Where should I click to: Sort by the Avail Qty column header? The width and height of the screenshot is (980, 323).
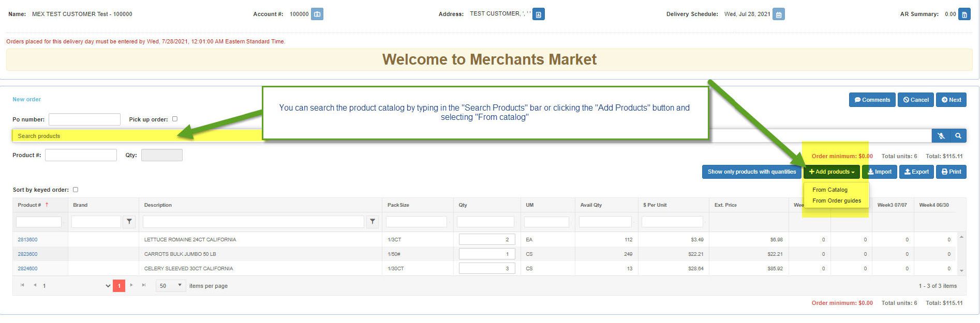pos(591,205)
